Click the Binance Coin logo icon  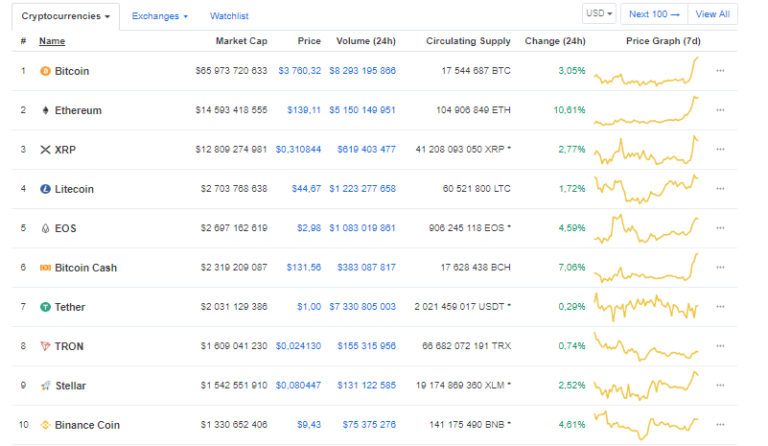45,425
